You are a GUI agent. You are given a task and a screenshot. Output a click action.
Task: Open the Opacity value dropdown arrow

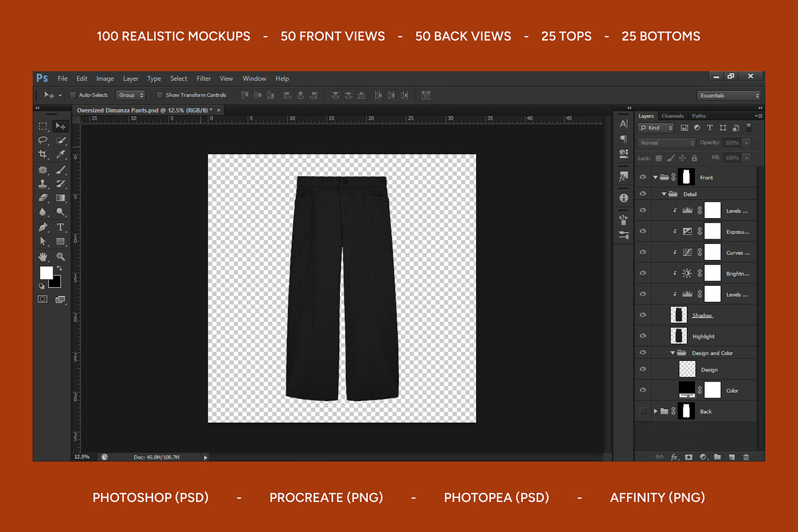click(747, 142)
